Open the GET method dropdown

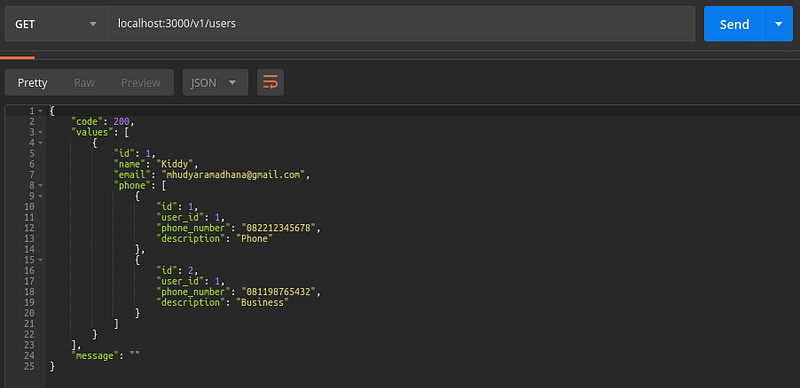(56, 24)
